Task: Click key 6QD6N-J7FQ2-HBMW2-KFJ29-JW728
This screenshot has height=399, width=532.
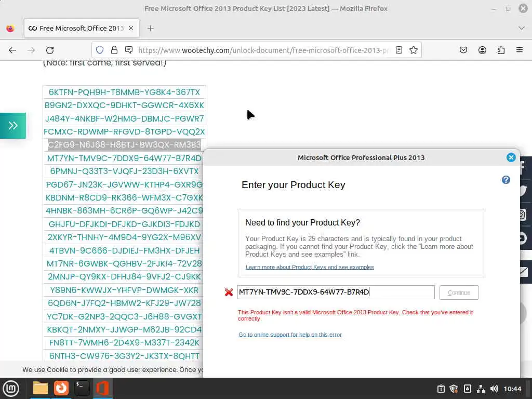Action: click(x=124, y=303)
